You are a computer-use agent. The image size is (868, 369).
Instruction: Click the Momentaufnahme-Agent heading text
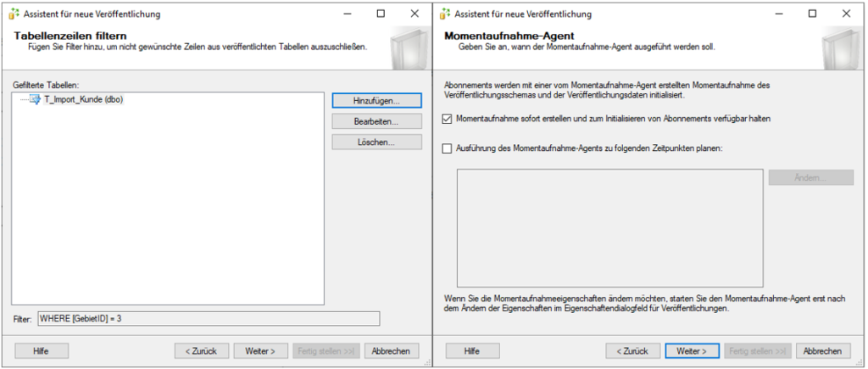pos(509,36)
